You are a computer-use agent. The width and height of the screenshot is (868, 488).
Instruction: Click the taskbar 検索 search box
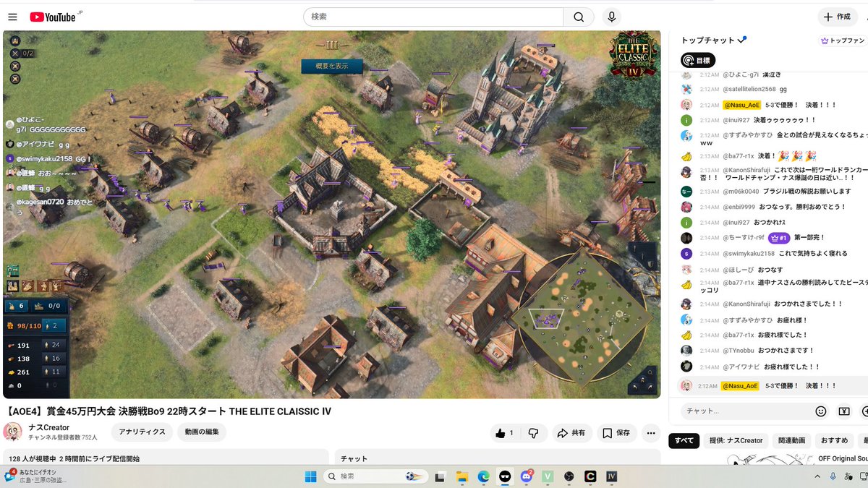(x=376, y=476)
